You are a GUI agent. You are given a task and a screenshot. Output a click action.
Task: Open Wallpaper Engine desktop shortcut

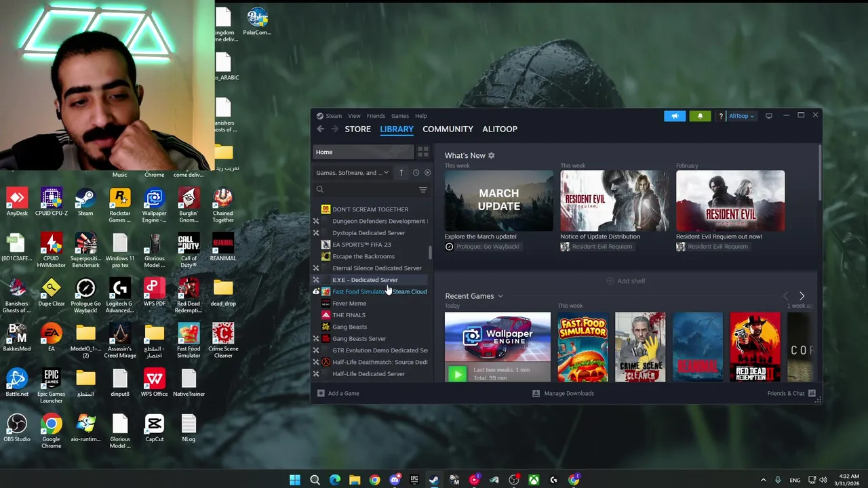click(x=154, y=205)
